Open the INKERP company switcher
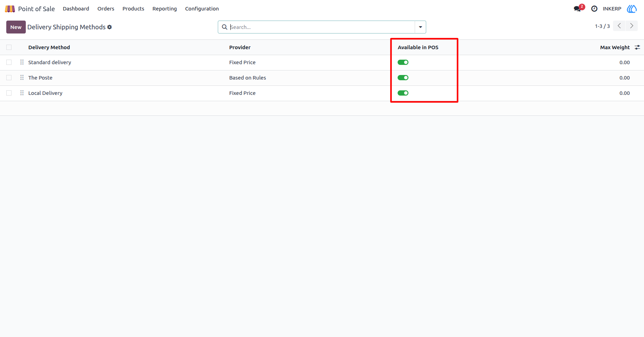Viewport: 644px width, 337px height. pos(612,9)
